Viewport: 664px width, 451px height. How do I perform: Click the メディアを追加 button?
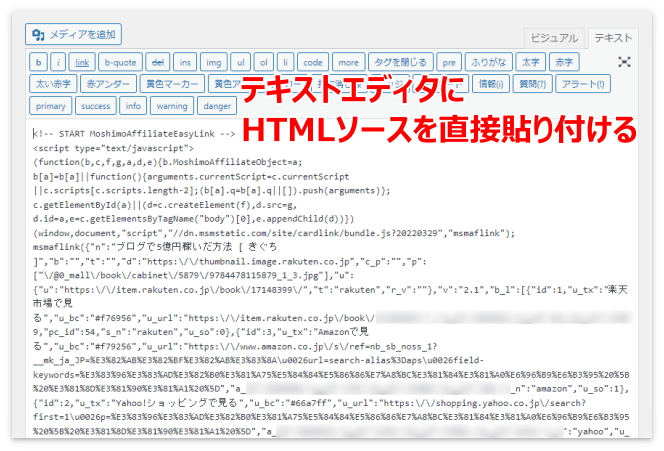(x=73, y=34)
